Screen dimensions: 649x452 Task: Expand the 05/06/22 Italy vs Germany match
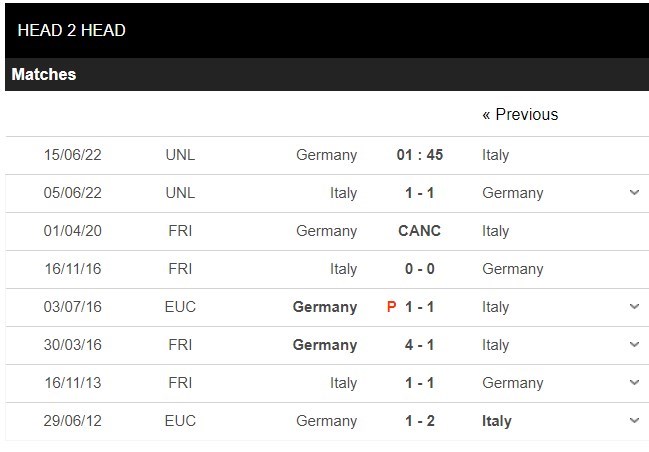[633, 193]
